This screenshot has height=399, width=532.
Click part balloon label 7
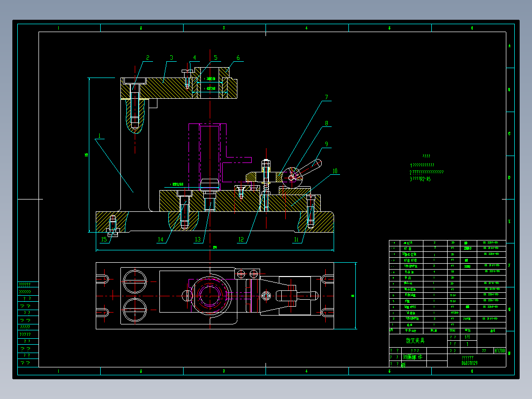[326, 97]
